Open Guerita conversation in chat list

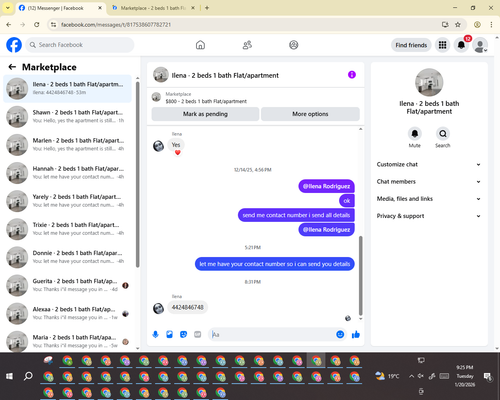67,285
